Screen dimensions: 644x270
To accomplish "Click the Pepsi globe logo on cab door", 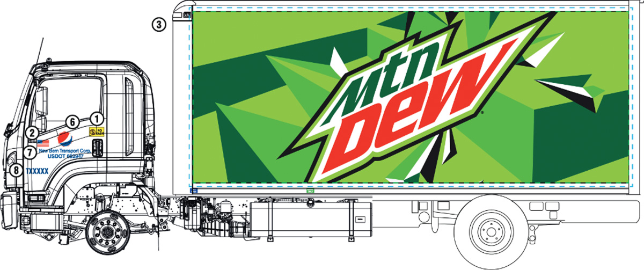I will (64, 138).
